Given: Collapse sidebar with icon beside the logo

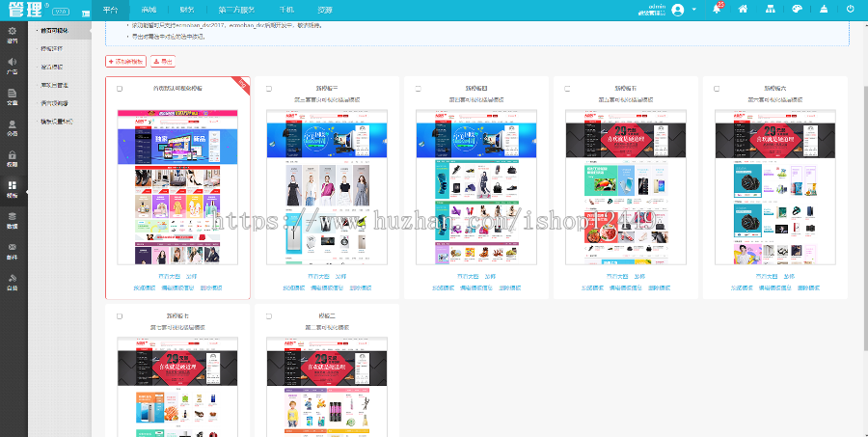Looking at the screenshot, I should [x=86, y=13].
